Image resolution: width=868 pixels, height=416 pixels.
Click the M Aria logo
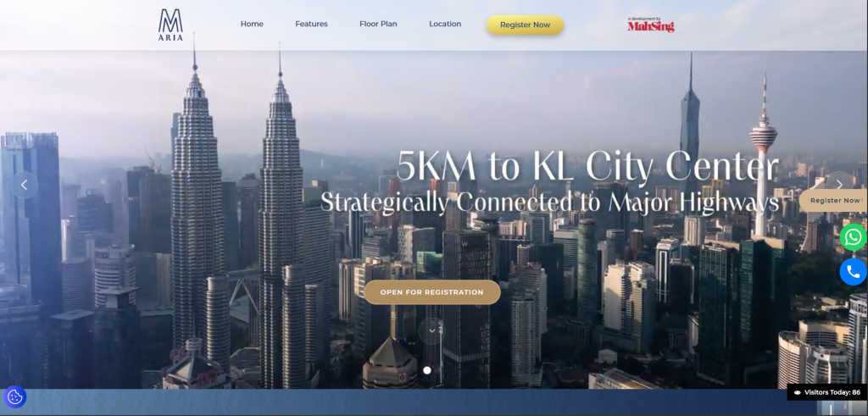point(170,25)
